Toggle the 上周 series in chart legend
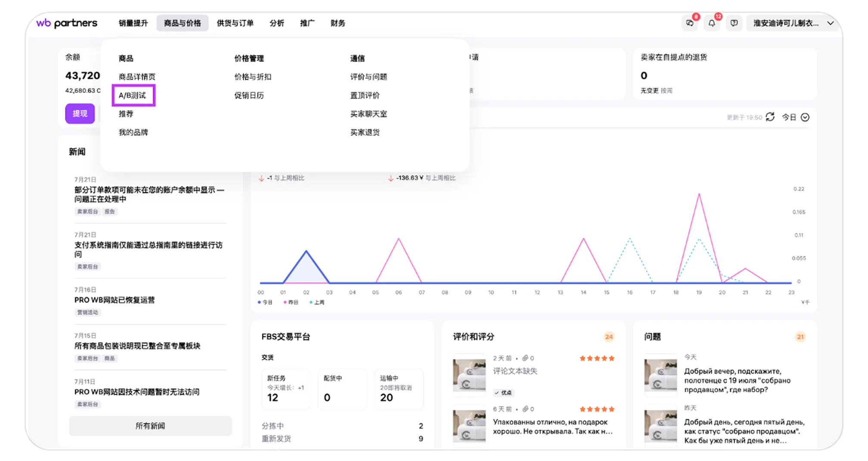Screen dimensions: 868x461 click(318, 302)
